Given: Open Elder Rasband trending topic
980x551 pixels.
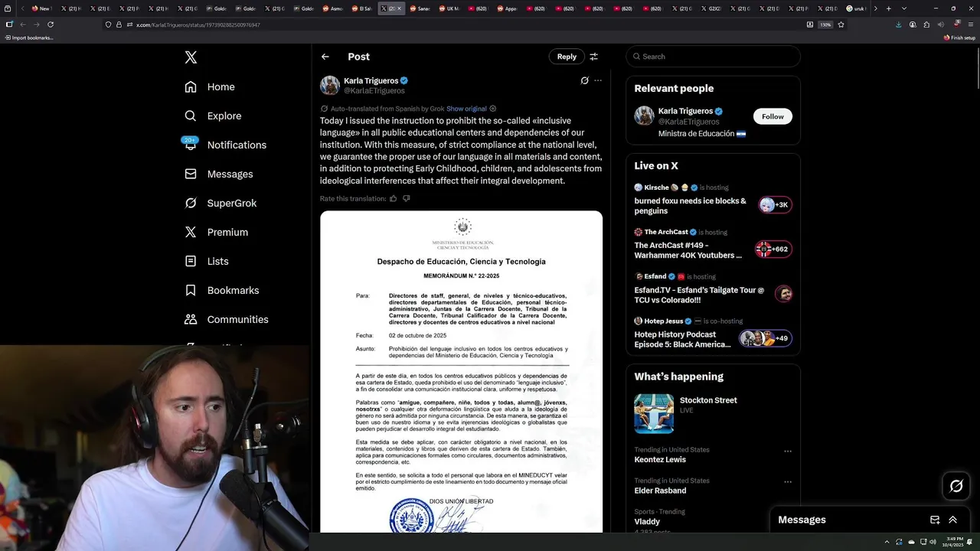Looking at the screenshot, I should [x=660, y=491].
